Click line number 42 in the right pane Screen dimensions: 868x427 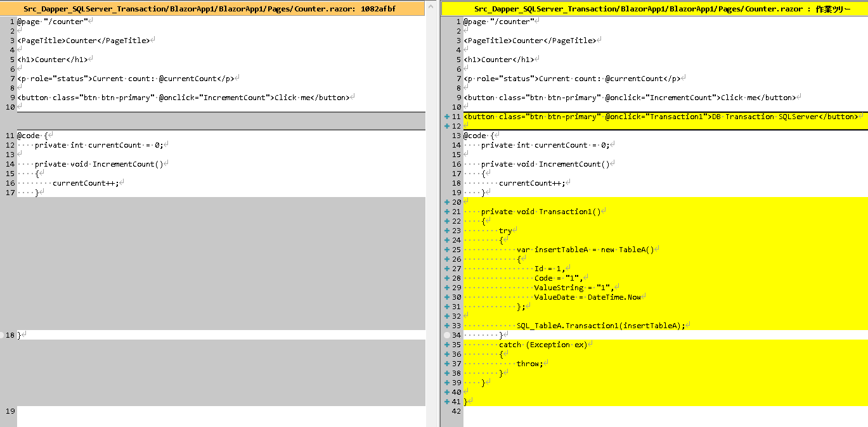pyautogui.click(x=456, y=411)
